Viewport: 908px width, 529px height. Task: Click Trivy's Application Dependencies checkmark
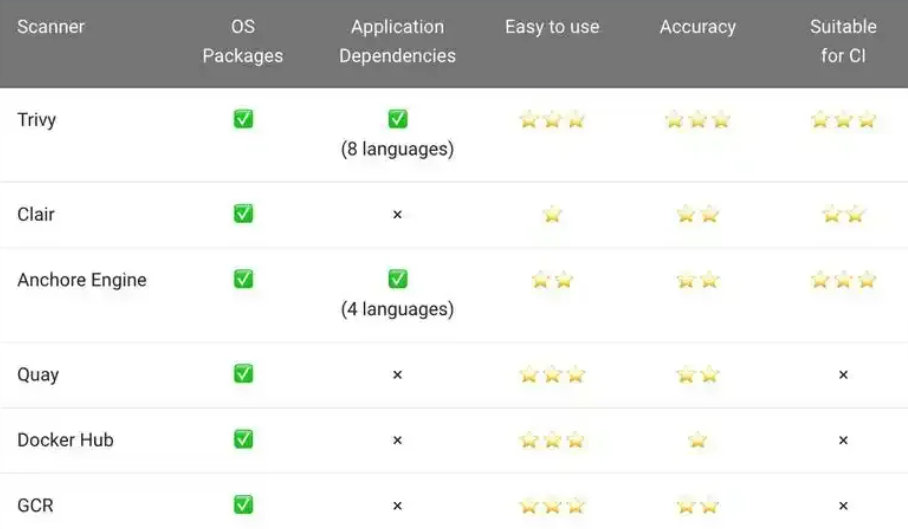click(397, 119)
